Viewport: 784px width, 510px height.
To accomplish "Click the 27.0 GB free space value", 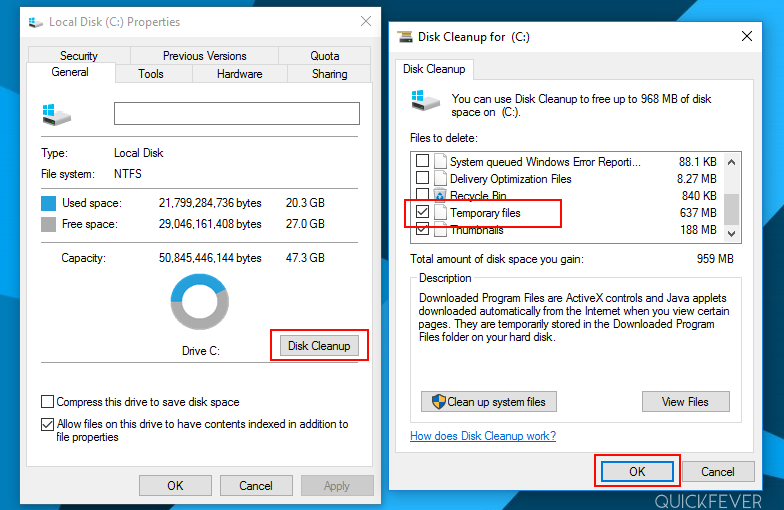I will (305, 224).
